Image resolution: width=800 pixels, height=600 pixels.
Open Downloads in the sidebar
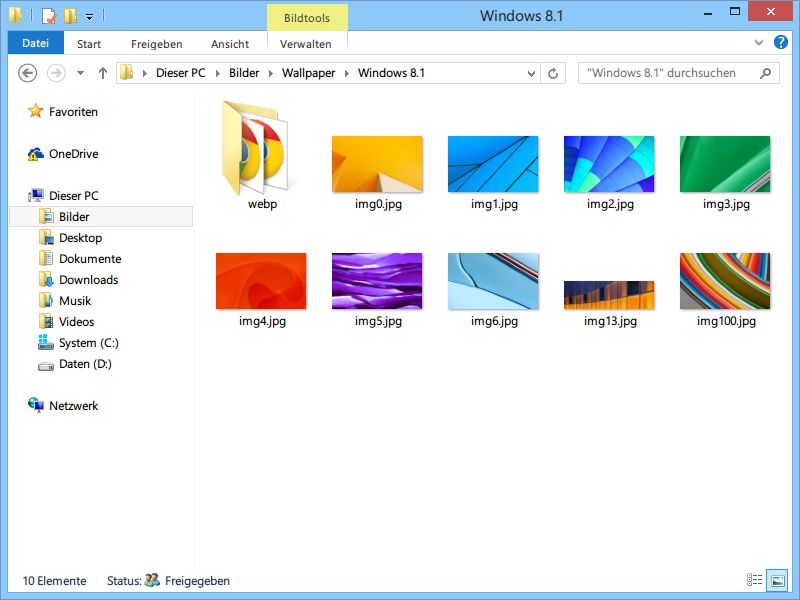coord(88,280)
